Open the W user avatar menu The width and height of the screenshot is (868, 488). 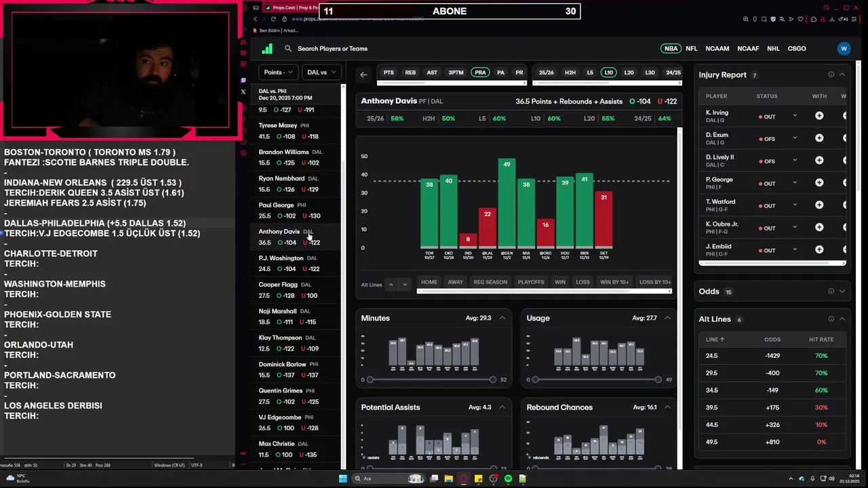pos(844,49)
